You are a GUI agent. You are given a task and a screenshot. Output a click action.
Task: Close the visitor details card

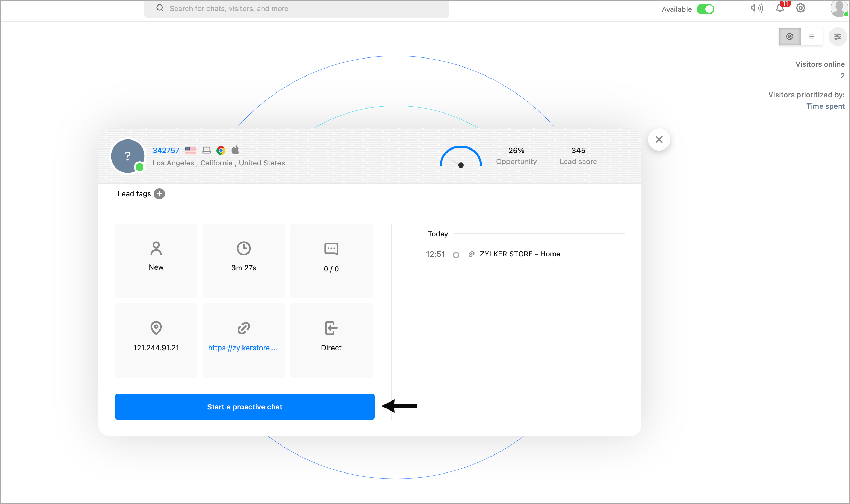659,139
